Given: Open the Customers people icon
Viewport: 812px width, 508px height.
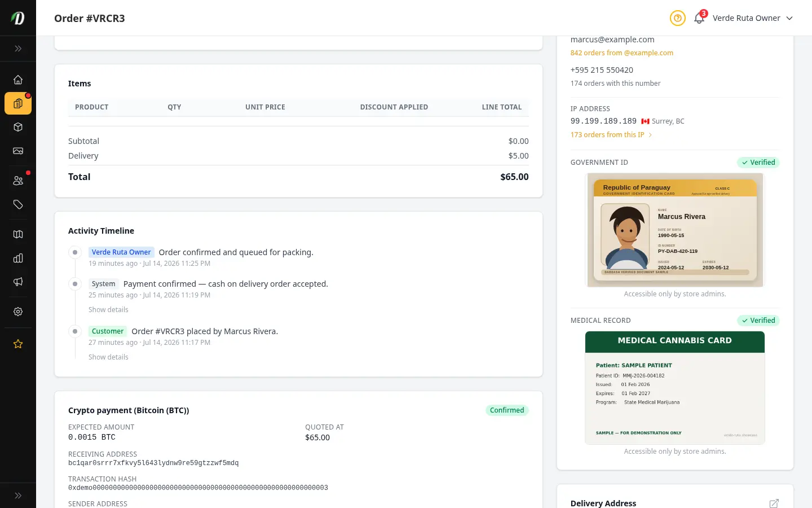Looking at the screenshot, I should pyautogui.click(x=18, y=181).
